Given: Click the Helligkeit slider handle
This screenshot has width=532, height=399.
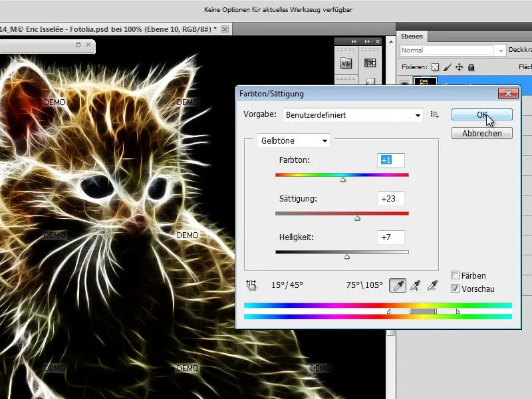Looking at the screenshot, I should pyautogui.click(x=346, y=257).
